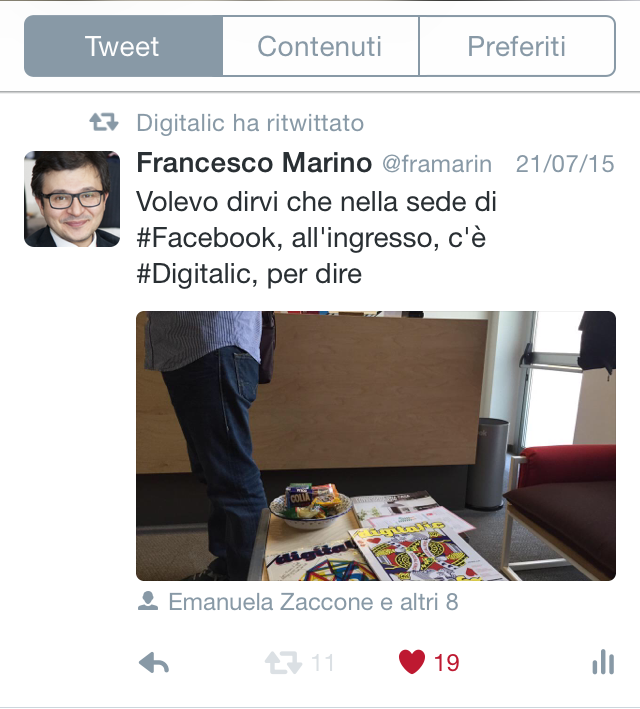Open the Francesco Marino name link
The height and width of the screenshot is (709, 640).
click(254, 163)
